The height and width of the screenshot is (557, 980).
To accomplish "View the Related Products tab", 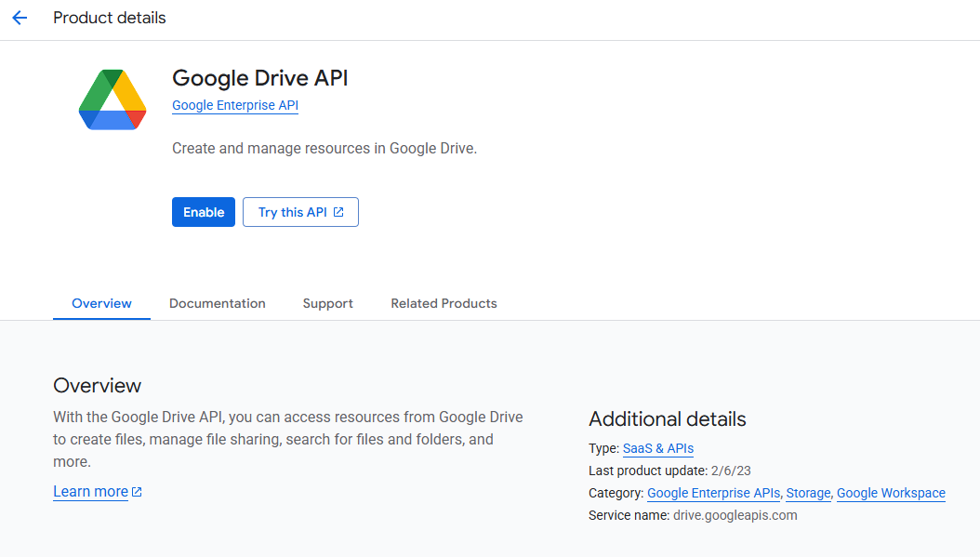I will point(444,303).
